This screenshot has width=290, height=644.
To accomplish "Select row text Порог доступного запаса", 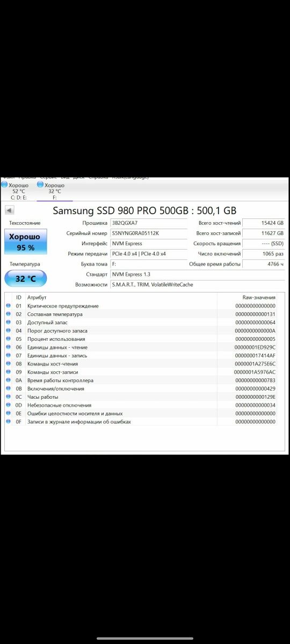I will [x=57, y=331].
